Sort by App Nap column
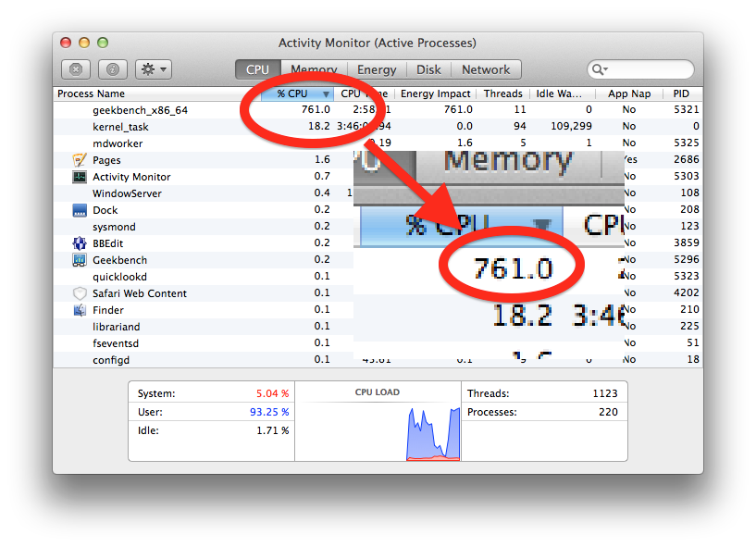756x547 pixels. pos(628,93)
